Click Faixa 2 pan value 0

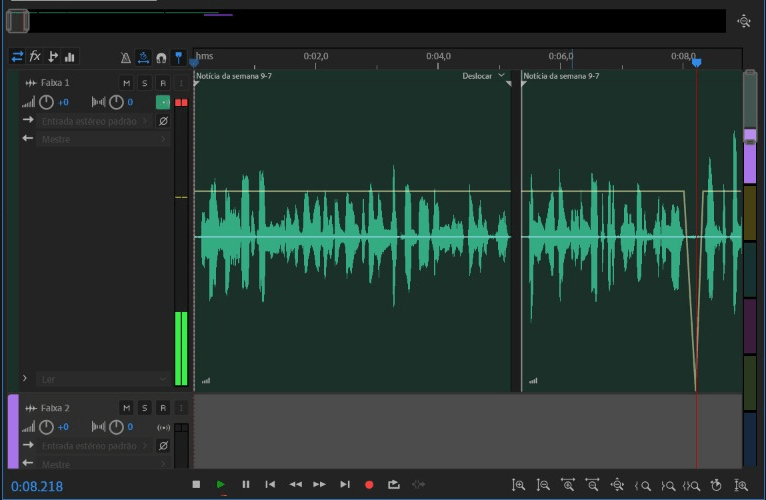[130, 427]
